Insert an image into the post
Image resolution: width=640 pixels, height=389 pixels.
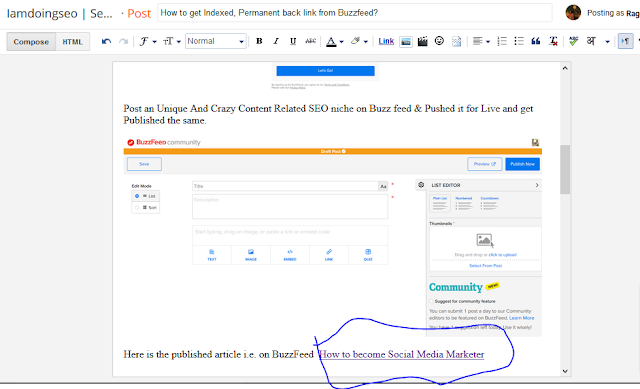[x=406, y=41]
